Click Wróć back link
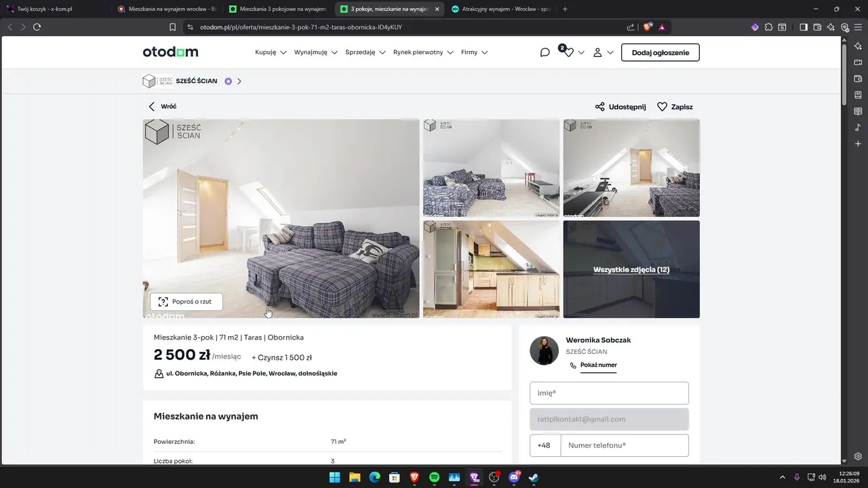The width and height of the screenshot is (868, 488). (x=163, y=106)
